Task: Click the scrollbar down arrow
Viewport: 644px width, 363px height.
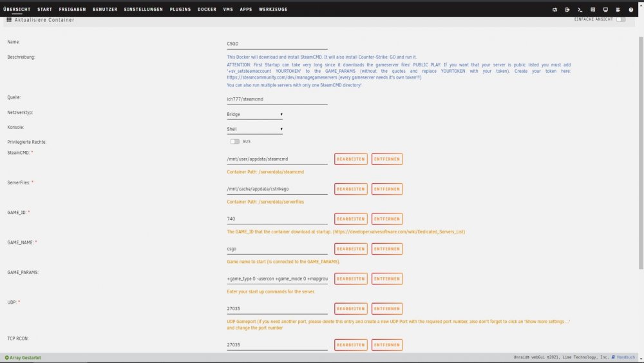Action: point(641,359)
